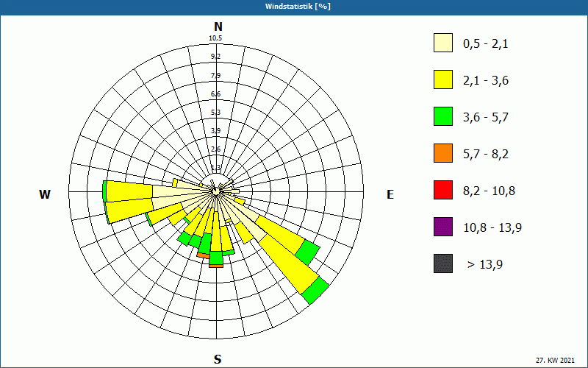
Task: Click the legend text "3,6 - 5,7"
Action: click(x=486, y=118)
